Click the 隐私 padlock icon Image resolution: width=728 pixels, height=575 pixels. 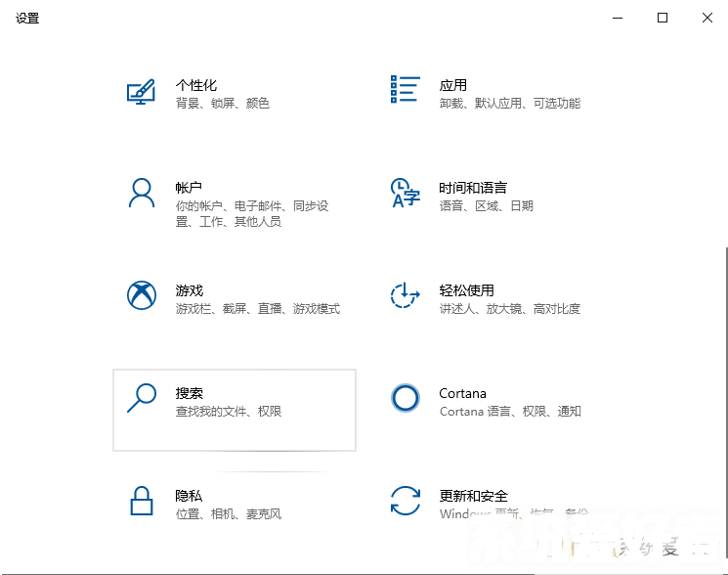pyautogui.click(x=142, y=501)
